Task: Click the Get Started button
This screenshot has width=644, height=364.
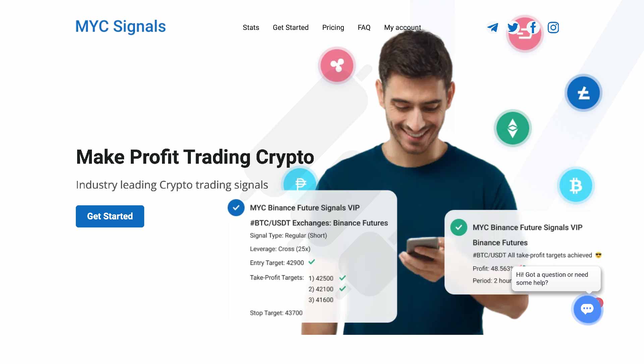Action: point(110,216)
